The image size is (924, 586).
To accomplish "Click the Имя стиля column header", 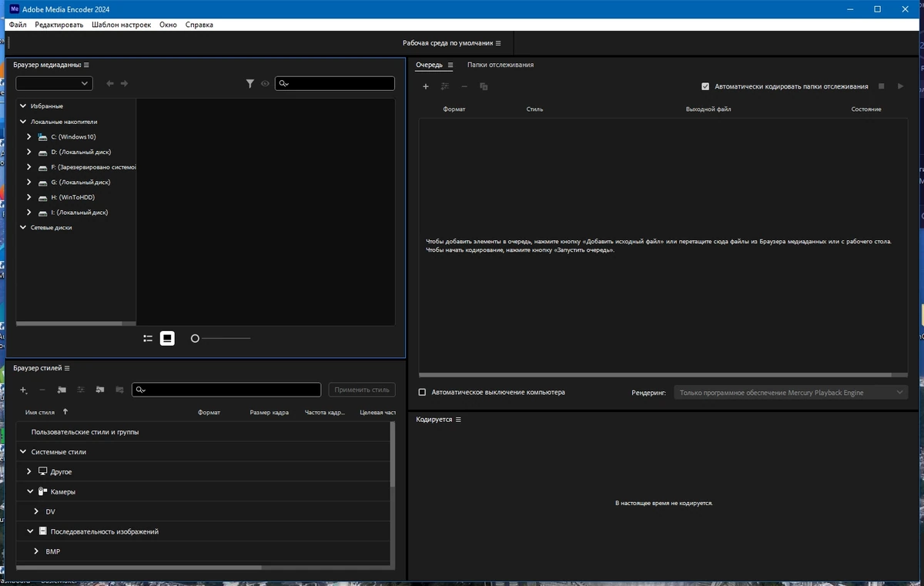I will pyautogui.click(x=41, y=413).
